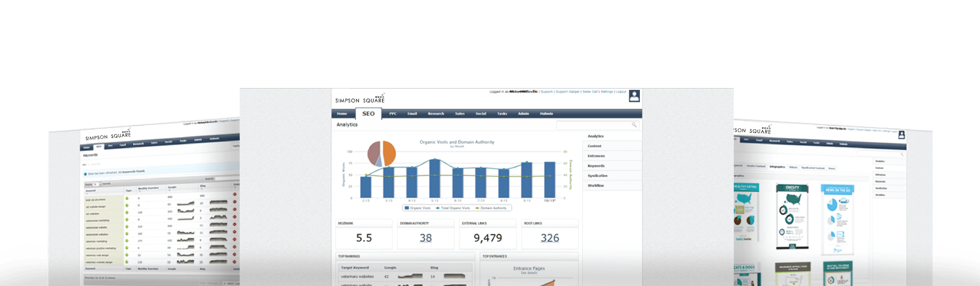
Task: Click the Monthly Searches column header in Keywords window
Action: pyautogui.click(x=148, y=189)
